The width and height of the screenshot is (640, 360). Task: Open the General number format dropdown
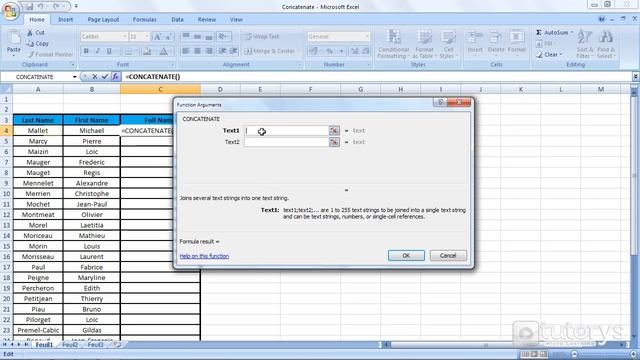(x=367, y=37)
